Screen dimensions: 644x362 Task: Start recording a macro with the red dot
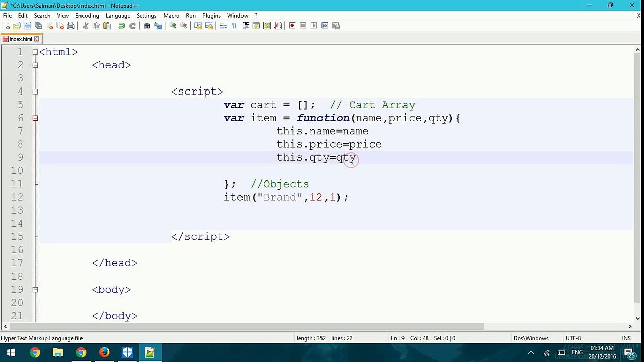(x=292, y=26)
